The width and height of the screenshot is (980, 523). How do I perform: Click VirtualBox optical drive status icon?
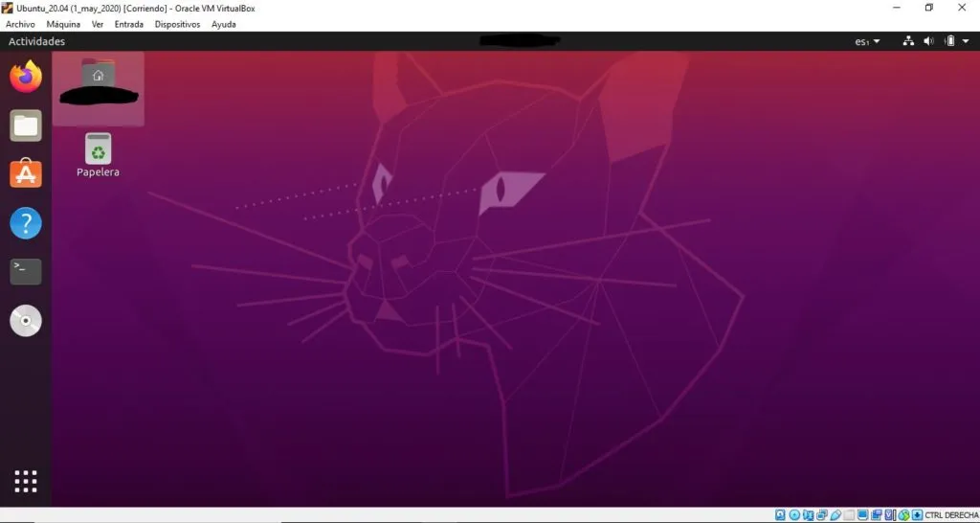[x=794, y=515]
